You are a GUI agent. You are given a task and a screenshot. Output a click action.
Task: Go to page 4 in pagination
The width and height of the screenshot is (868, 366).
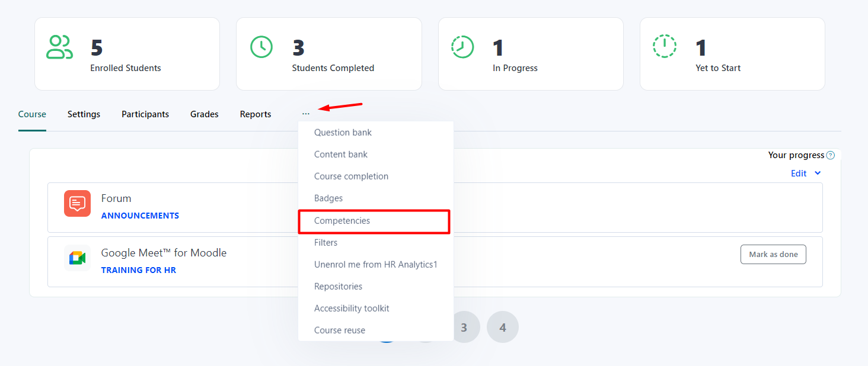coord(503,327)
